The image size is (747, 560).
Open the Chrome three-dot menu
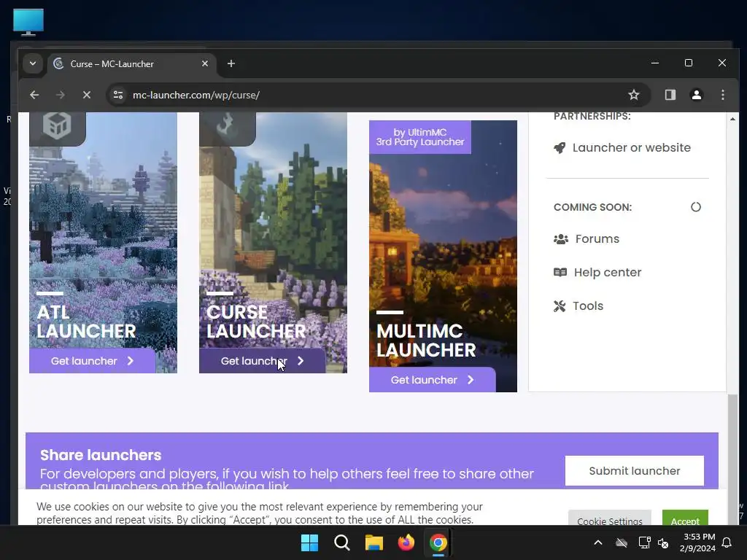coord(723,95)
